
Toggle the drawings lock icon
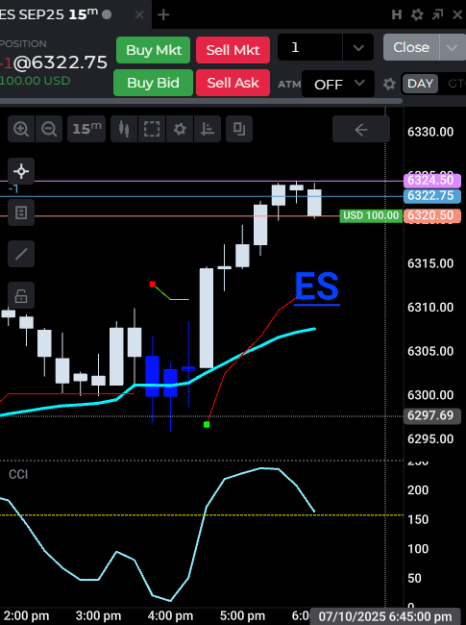[21, 295]
